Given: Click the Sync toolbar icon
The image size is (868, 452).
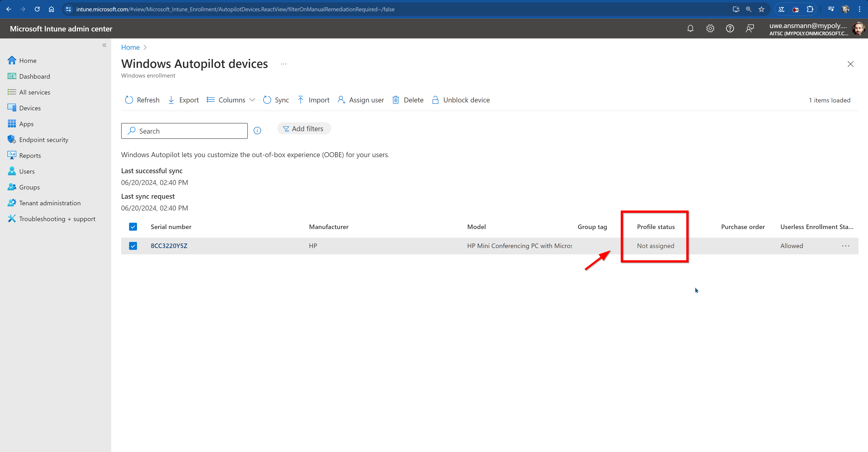Looking at the screenshot, I should pos(267,100).
